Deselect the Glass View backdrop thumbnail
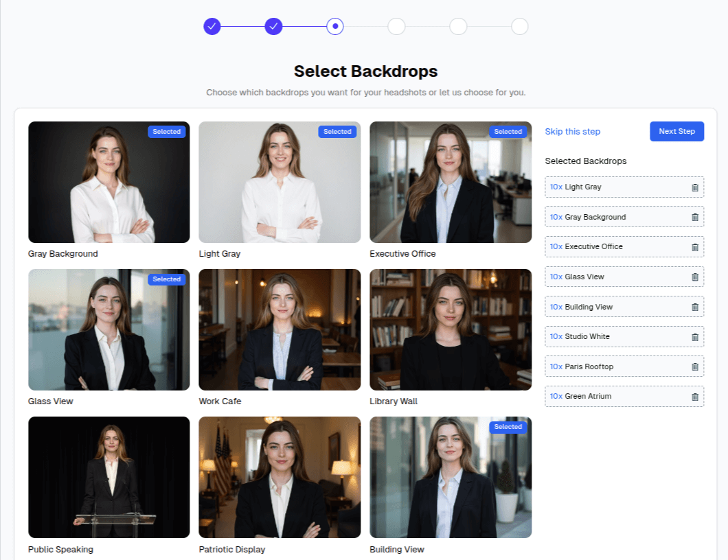The image size is (728, 560). tap(109, 329)
